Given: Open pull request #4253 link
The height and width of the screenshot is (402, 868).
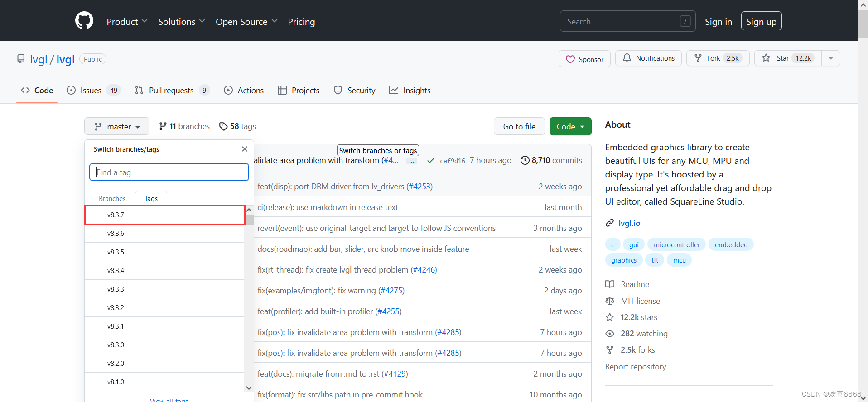Looking at the screenshot, I should coord(420,187).
